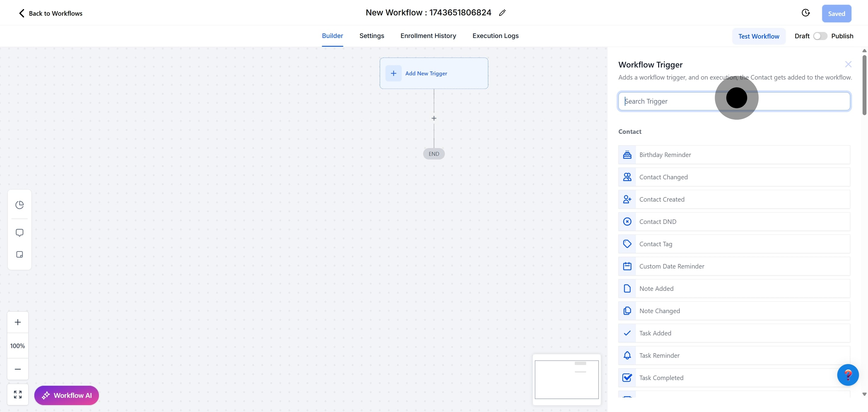Select the Birthday Reminder trigger
Image resolution: width=868 pixels, height=412 pixels.
[734, 155]
